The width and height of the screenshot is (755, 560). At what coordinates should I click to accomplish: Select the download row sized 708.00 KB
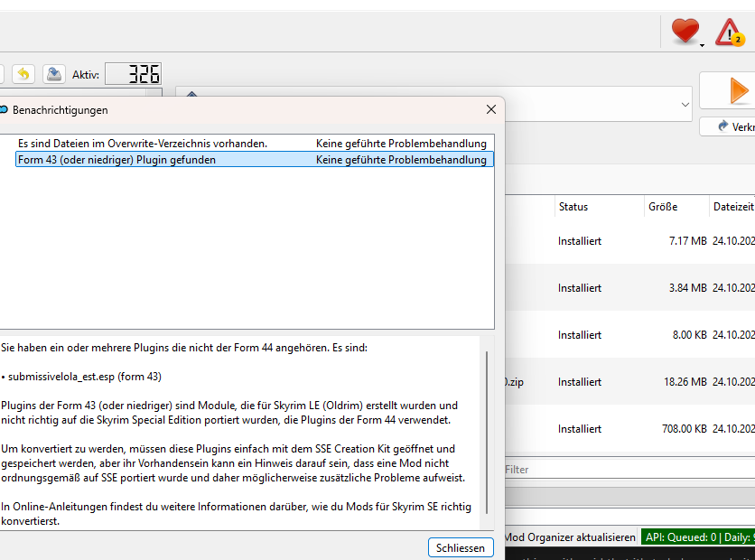coord(629,428)
